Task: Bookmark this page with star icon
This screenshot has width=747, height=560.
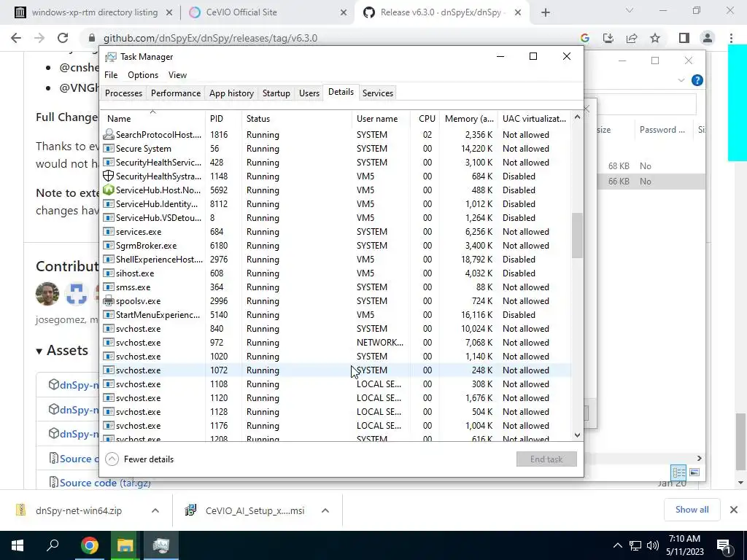Action: (x=655, y=38)
